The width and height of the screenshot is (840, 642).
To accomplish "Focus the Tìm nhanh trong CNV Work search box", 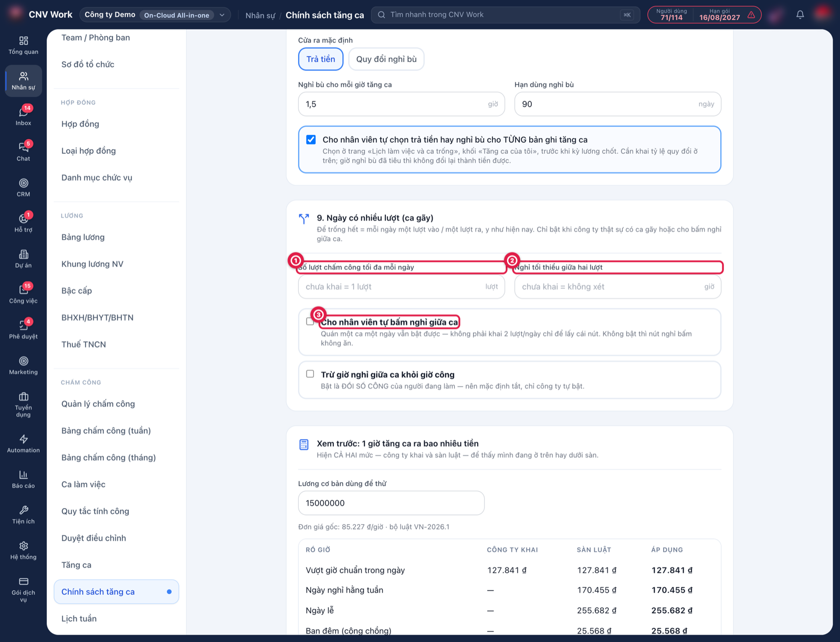I will (506, 15).
